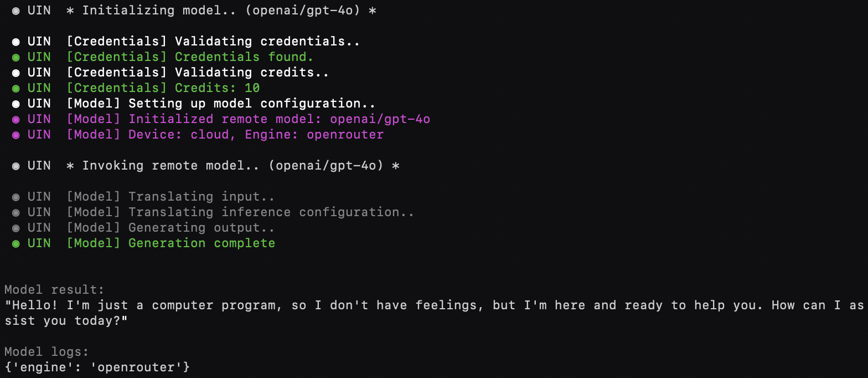
Task: Click the "openai/gpt-4o" text in the Initialized line
Action: (380, 119)
